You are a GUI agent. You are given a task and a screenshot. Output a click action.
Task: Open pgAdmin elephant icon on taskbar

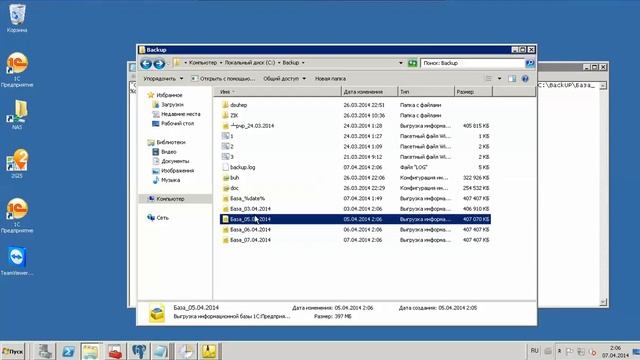click(139, 351)
